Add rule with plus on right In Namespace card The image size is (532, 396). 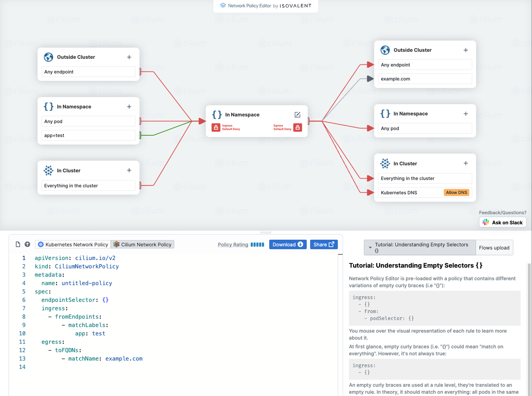pos(465,114)
